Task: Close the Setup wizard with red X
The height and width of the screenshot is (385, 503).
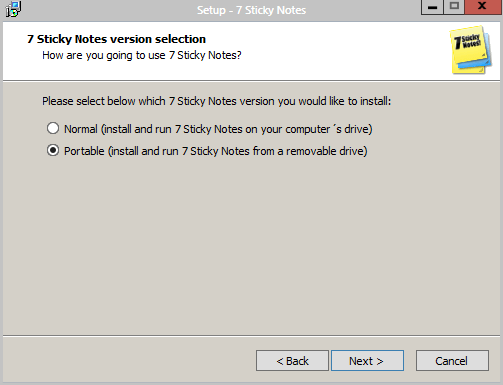Action: coord(483,7)
